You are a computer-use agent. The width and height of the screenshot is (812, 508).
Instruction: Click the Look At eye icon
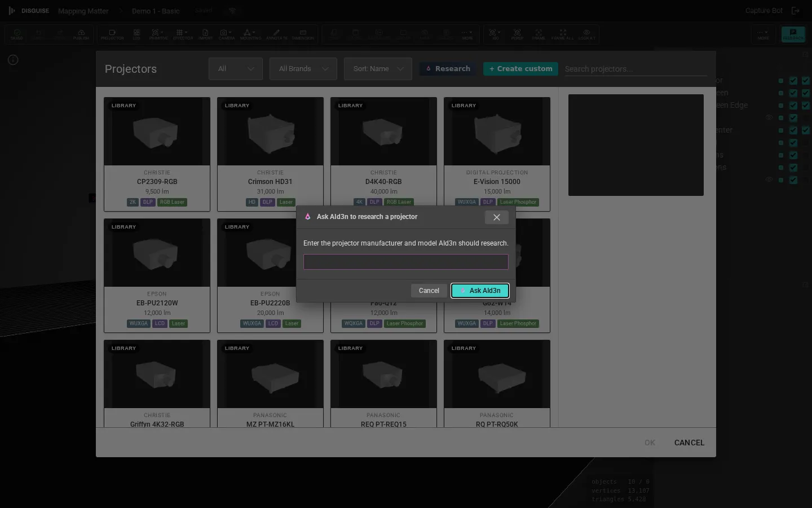point(587,34)
